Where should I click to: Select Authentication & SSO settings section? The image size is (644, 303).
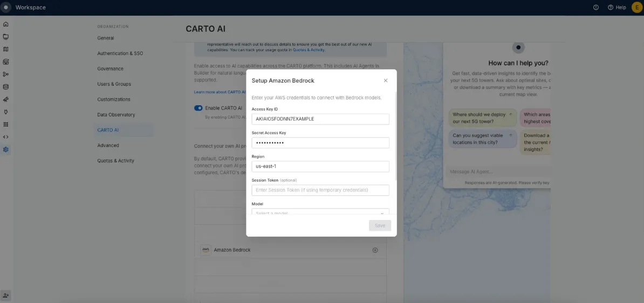(x=120, y=53)
